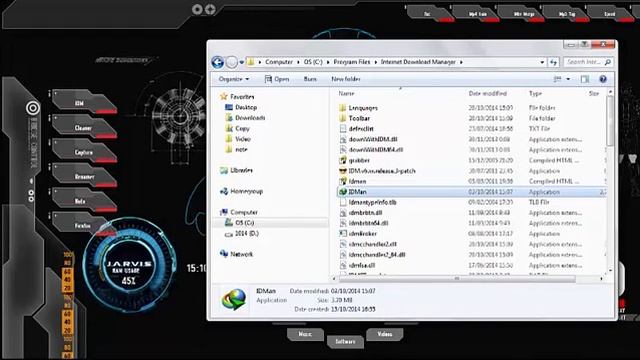Click the Computer icon in navigation pane

pyautogui.click(x=224, y=212)
